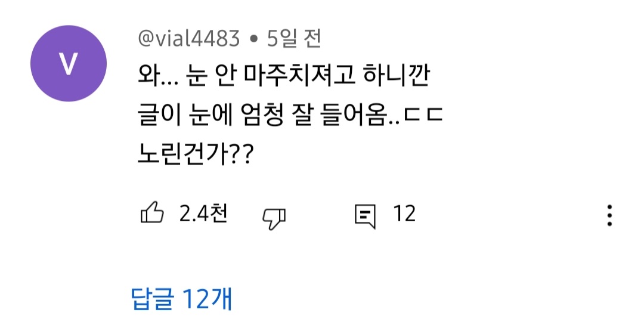Open @vial4483 channel from username
644x334 pixels.
click(188, 39)
